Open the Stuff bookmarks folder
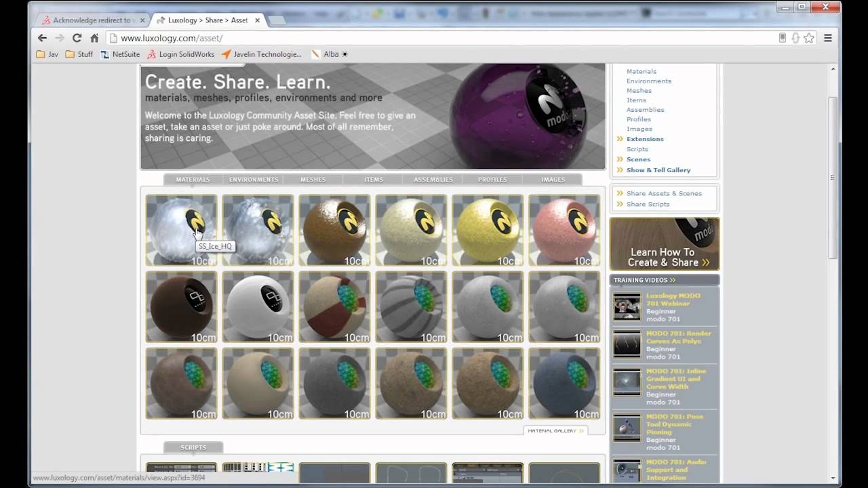This screenshot has height=488, width=868. tap(79, 54)
